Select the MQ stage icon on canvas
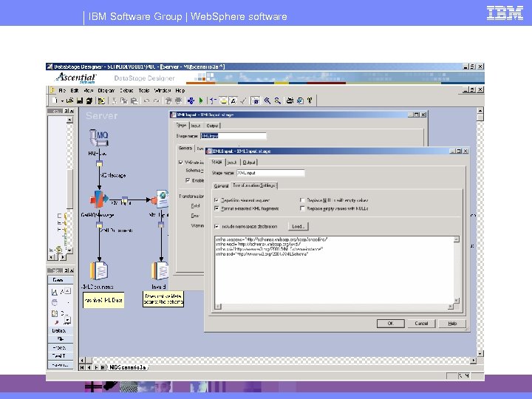 pyautogui.click(x=98, y=137)
